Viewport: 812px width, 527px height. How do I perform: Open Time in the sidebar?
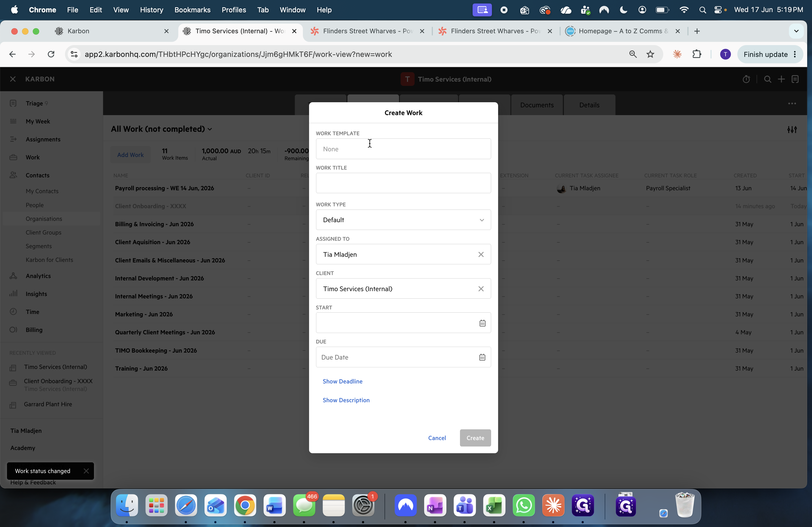tap(32, 312)
